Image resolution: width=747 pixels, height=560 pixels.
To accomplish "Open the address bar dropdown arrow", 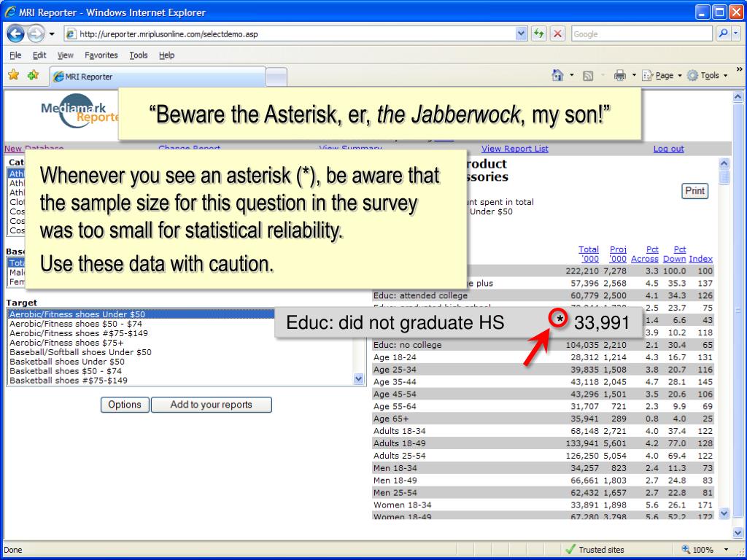I will [521, 34].
